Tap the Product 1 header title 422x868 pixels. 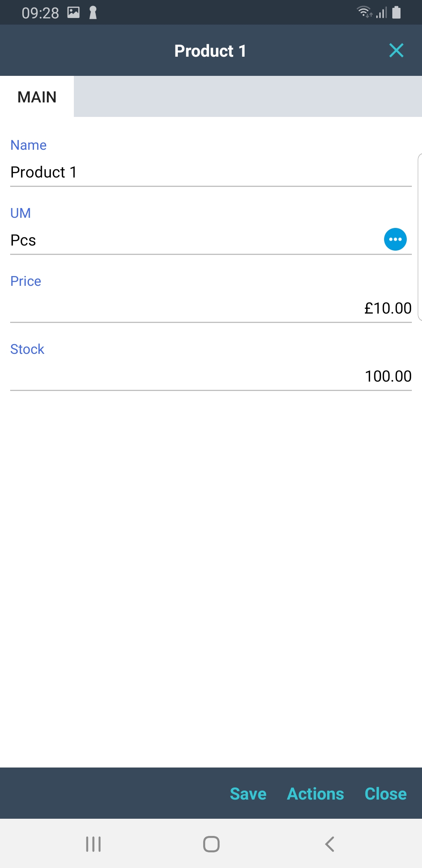tap(210, 51)
